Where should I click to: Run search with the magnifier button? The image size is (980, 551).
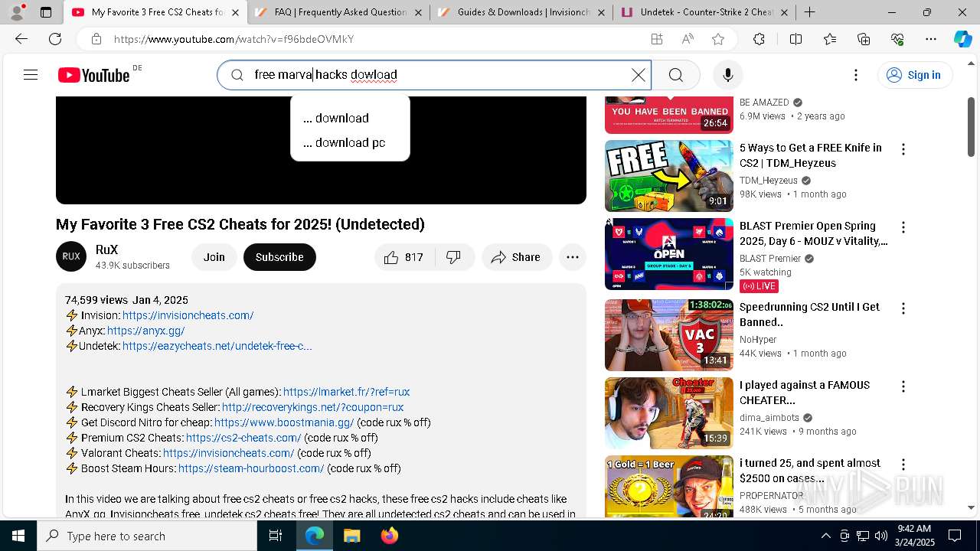(x=675, y=74)
